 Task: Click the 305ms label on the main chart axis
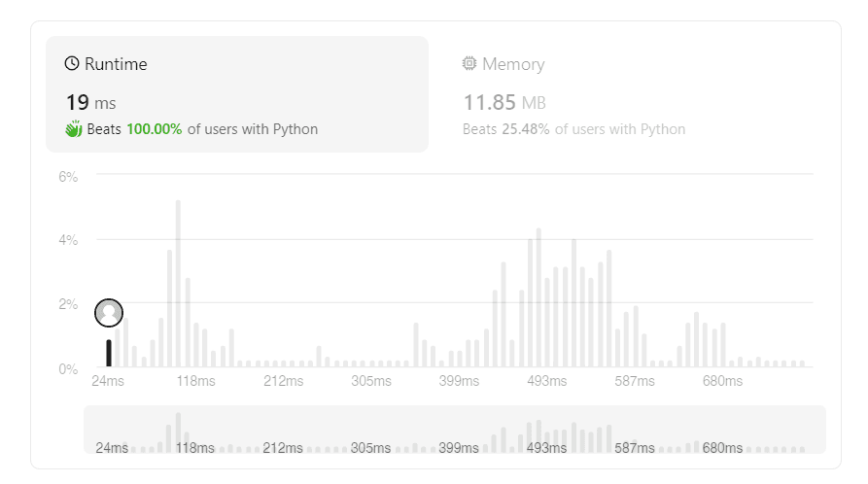(x=370, y=381)
